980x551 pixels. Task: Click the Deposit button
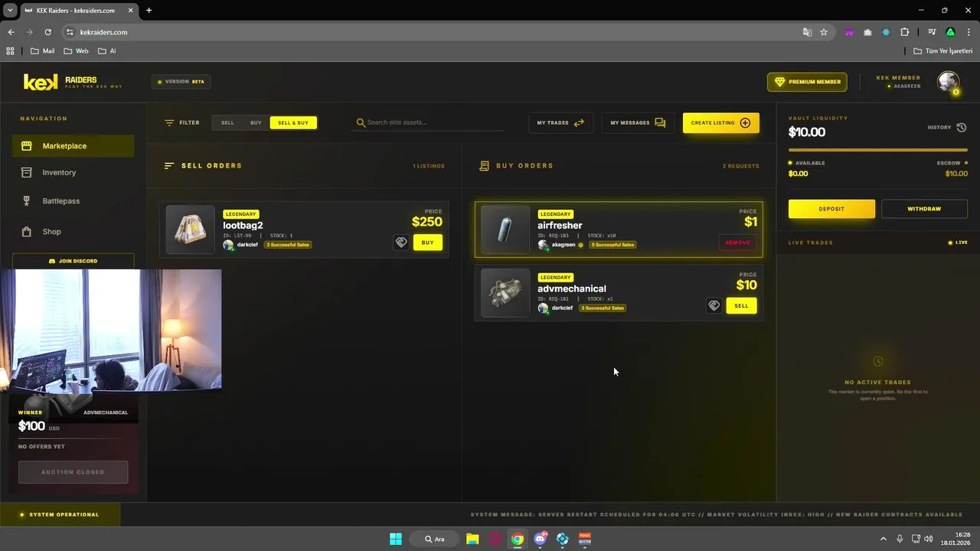831,209
